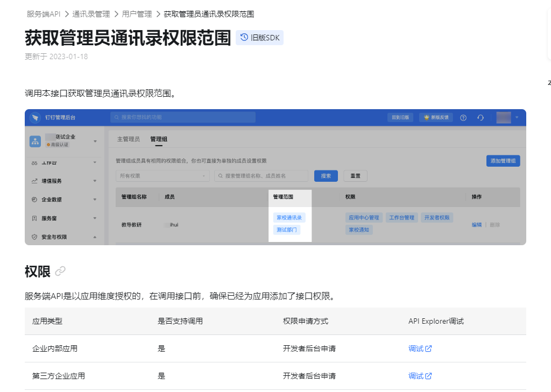Click the 应用中心管理 permission tag
Viewport: 551px width, 392px height.
pyautogui.click(x=364, y=218)
